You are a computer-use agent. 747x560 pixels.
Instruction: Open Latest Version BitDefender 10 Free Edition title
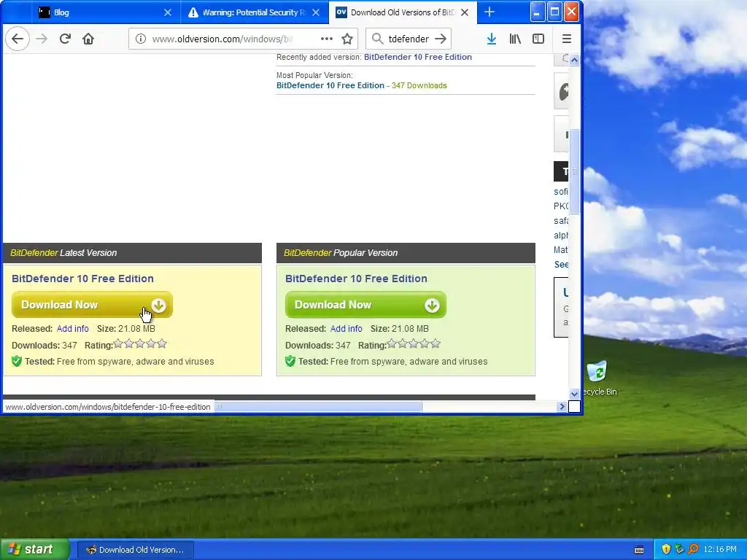click(82, 279)
